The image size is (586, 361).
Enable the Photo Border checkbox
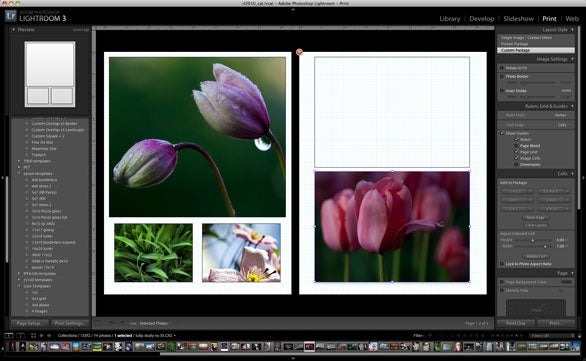click(x=502, y=76)
